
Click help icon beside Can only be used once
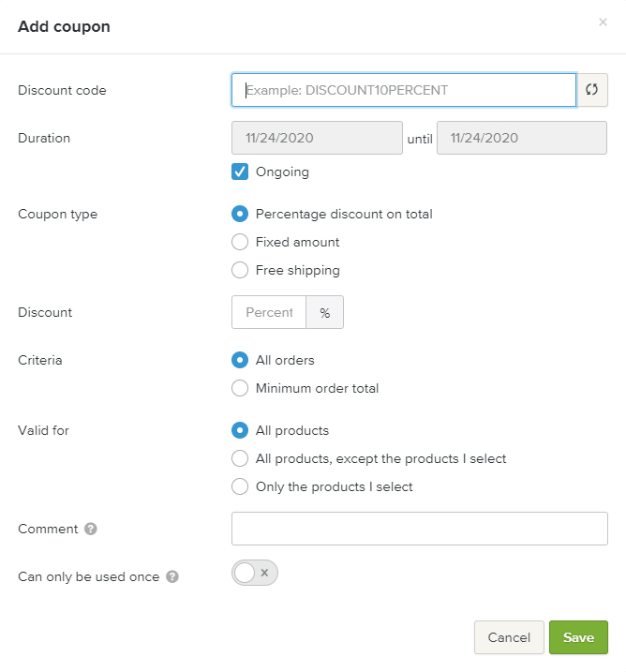[172, 576]
